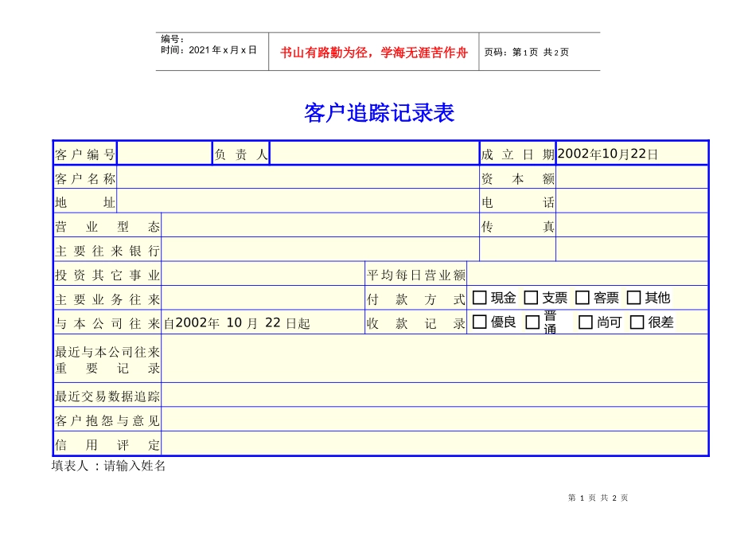Click the 客户编号 input cell

click(x=165, y=154)
